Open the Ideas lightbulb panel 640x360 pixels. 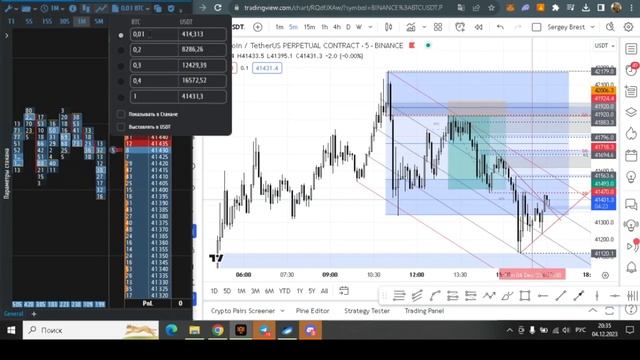click(631, 177)
